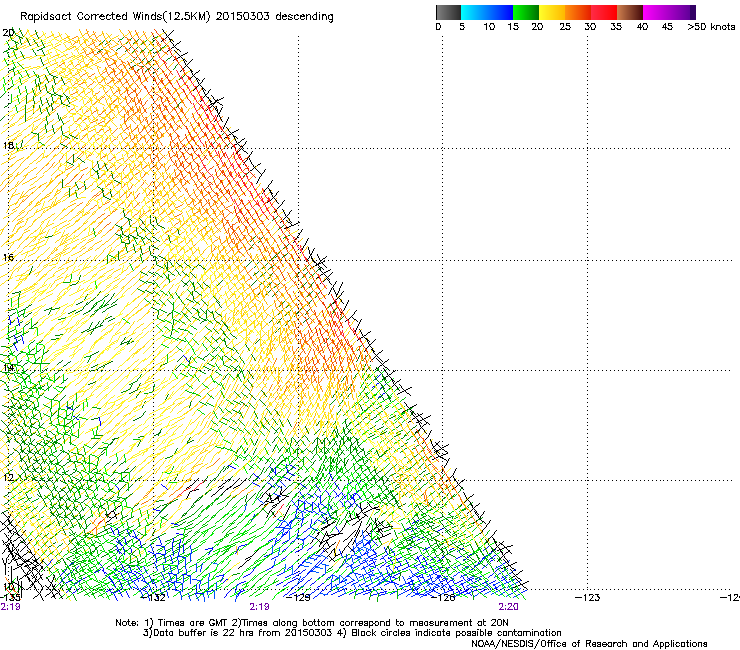Click the longitude label '-132'

click(154, 598)
